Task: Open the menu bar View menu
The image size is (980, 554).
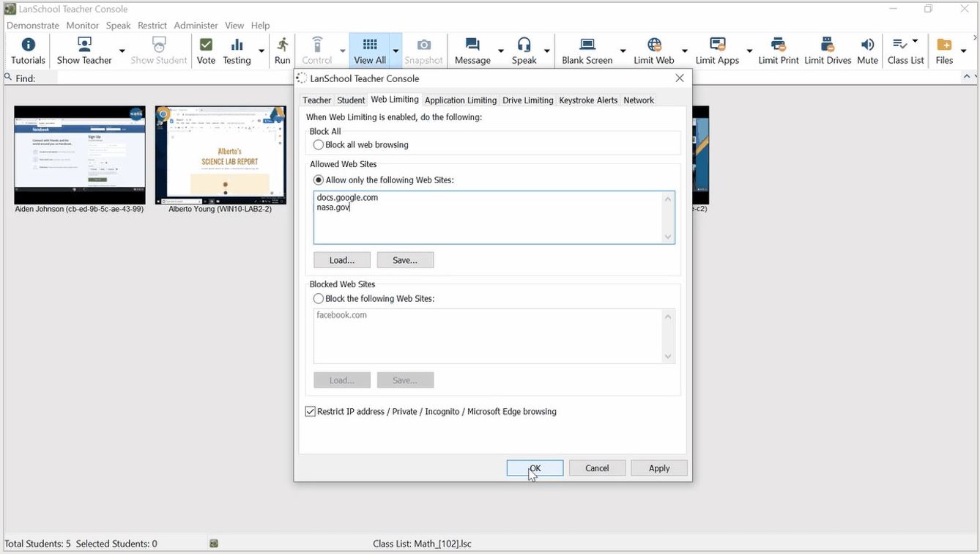Action: tap(234, 25)
